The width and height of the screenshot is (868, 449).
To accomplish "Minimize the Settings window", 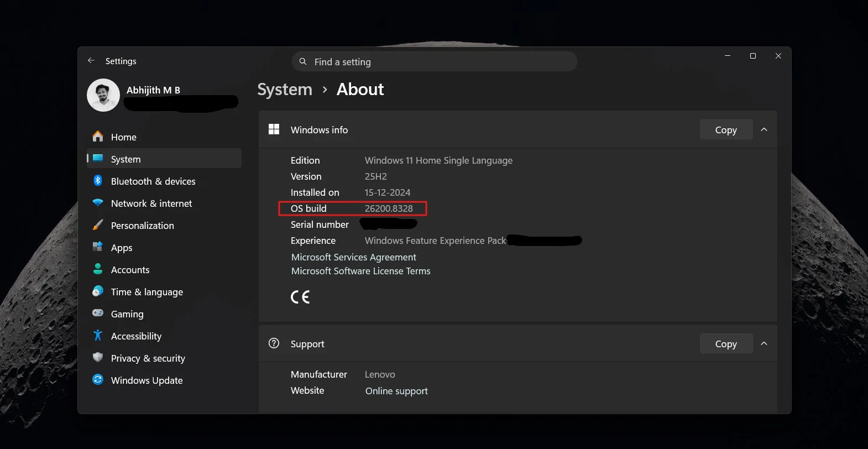I will pyautogui.click(x=728, y=56).
